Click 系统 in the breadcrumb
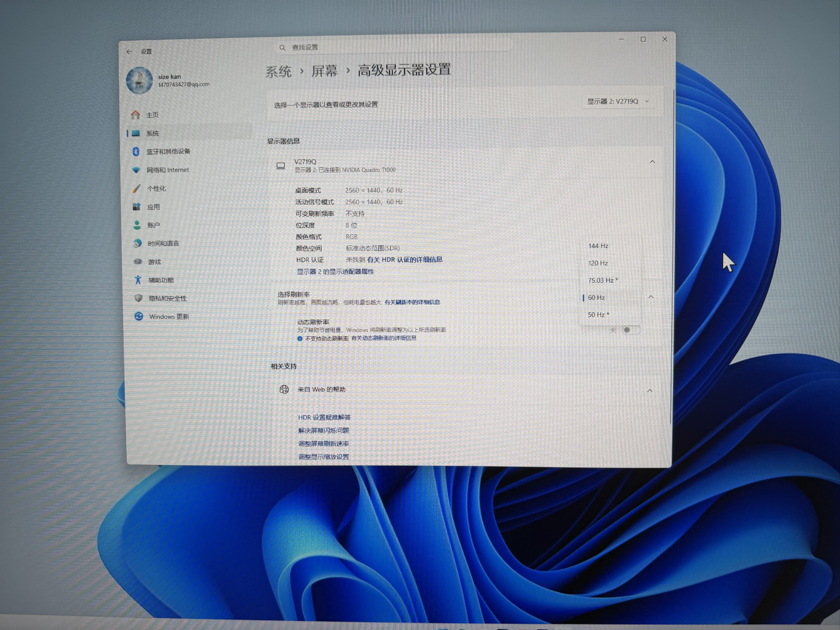The image size is (840, 630). (278, 72)
